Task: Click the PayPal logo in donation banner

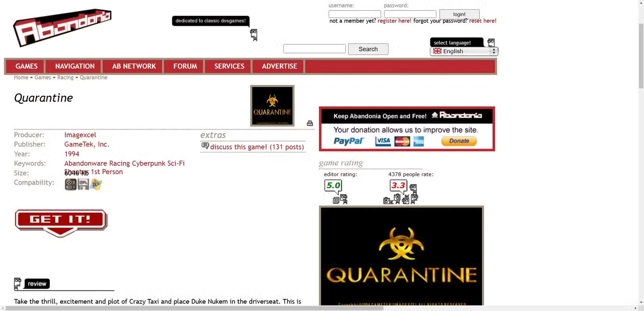Action: pos(349,141)
